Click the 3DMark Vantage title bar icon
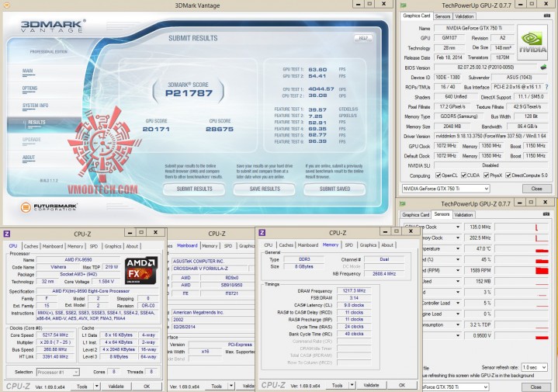The image size is (558, 392). (x=6, y=5)
